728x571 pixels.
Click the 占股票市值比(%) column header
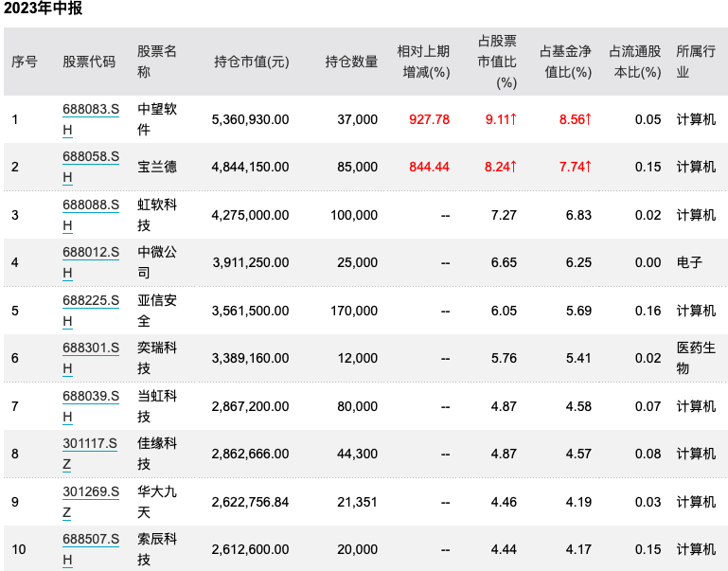pyautogui.click(x=497, y=62)
